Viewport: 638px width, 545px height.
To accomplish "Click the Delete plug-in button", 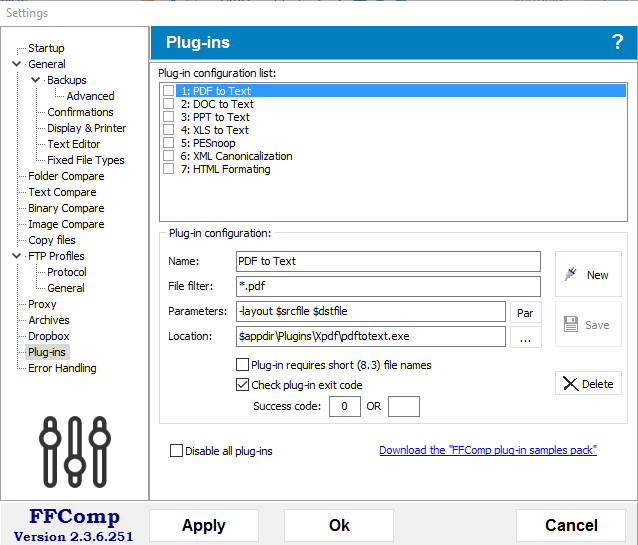I will tap(588, 384).
